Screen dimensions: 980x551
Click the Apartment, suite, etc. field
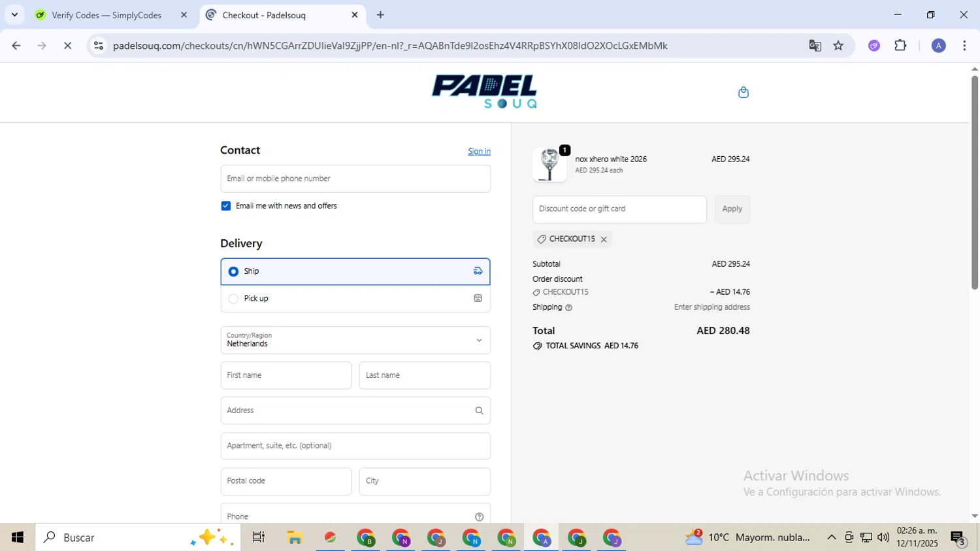(355, 446)
